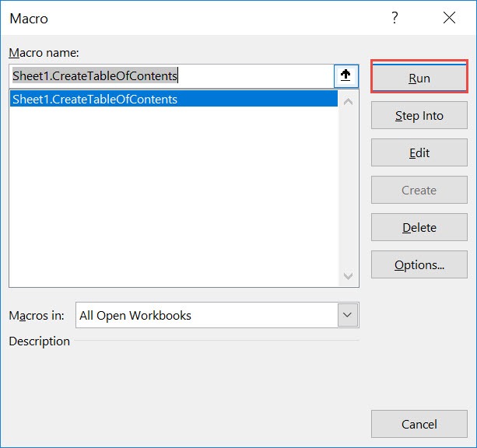Click the Step Into button

419,115
